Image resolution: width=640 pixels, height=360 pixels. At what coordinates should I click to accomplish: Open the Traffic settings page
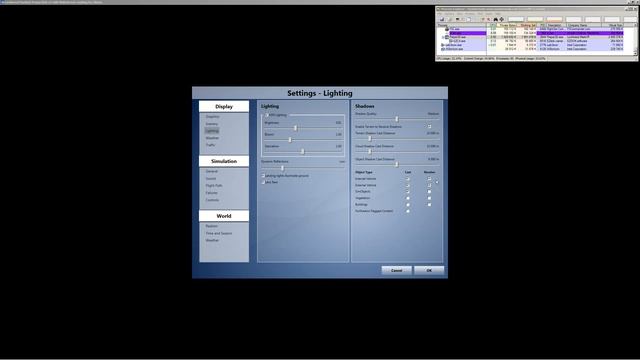[210, 145]
